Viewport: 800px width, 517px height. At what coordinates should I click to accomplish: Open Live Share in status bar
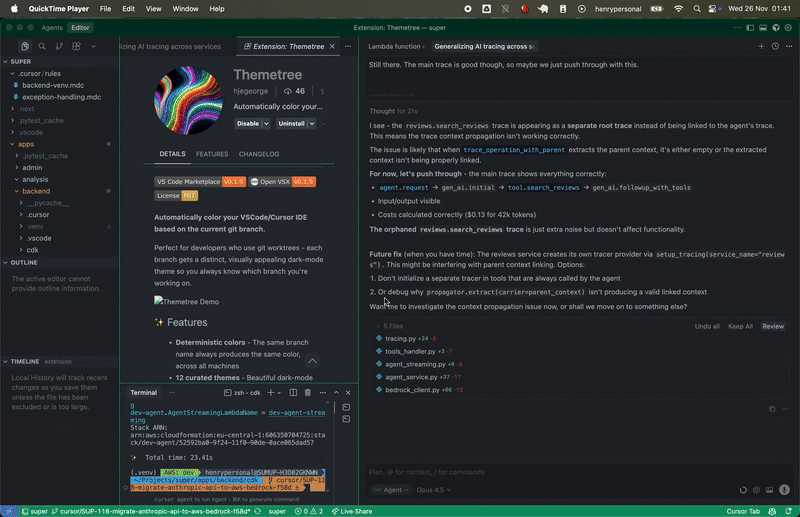[352, 511]
